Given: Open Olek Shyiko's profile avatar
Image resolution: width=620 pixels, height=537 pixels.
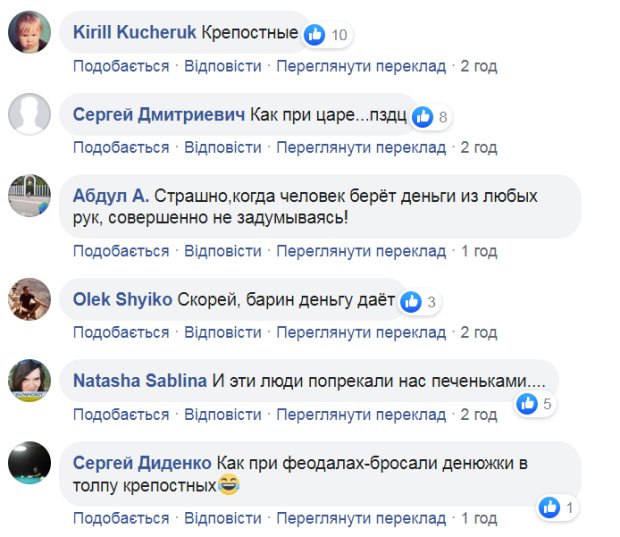Looking at the screenshot, I should click(x=29, y=298).
